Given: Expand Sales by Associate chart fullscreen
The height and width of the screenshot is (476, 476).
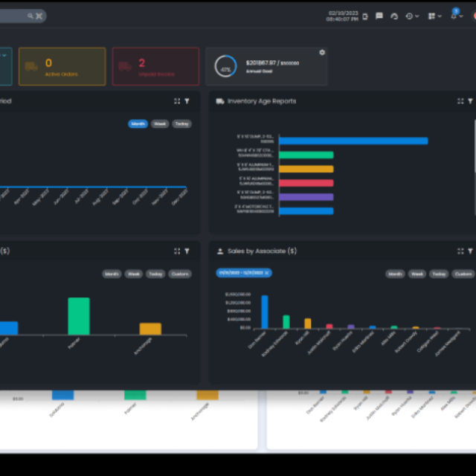Looking at the screenshot, I should (460, 251).
